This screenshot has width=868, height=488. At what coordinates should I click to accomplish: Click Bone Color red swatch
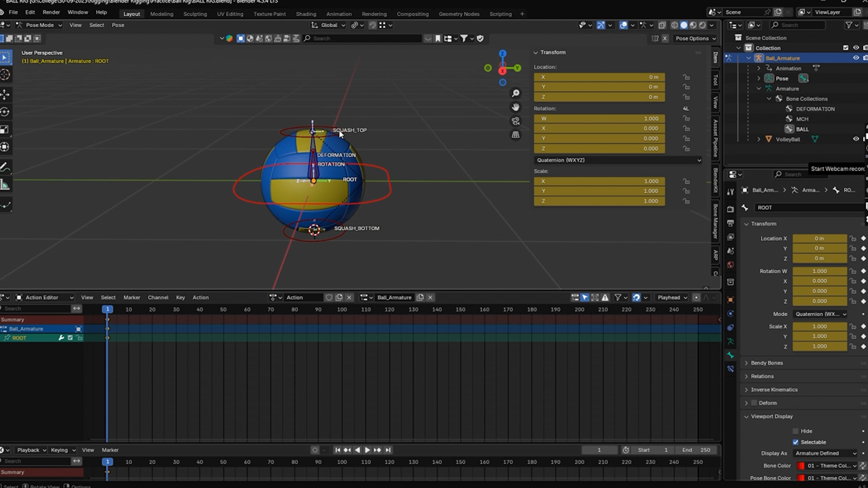click(801, 466)
